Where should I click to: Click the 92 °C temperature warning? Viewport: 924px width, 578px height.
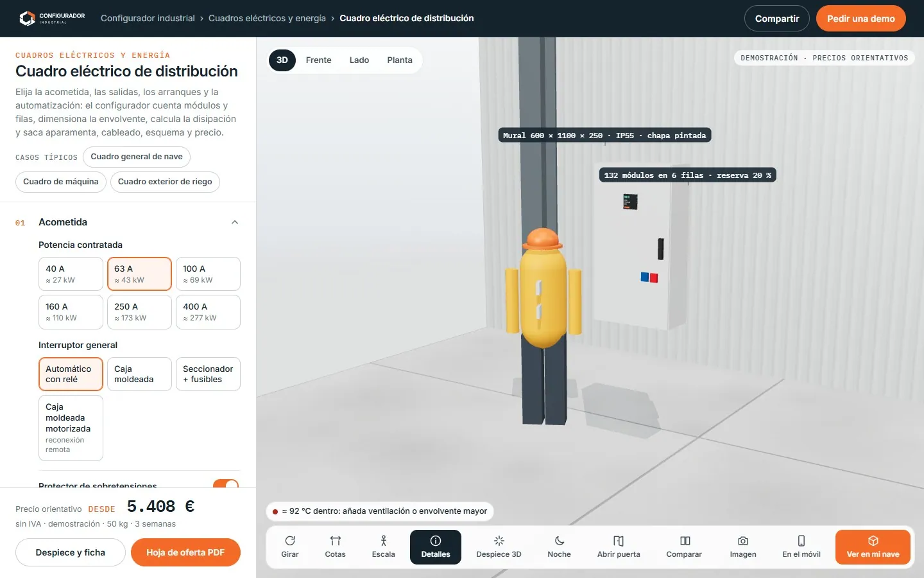(x=380, y=511)
